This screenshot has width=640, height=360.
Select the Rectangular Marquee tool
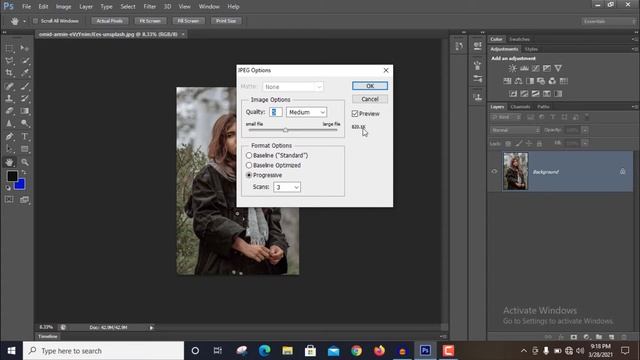pos(9,49)
